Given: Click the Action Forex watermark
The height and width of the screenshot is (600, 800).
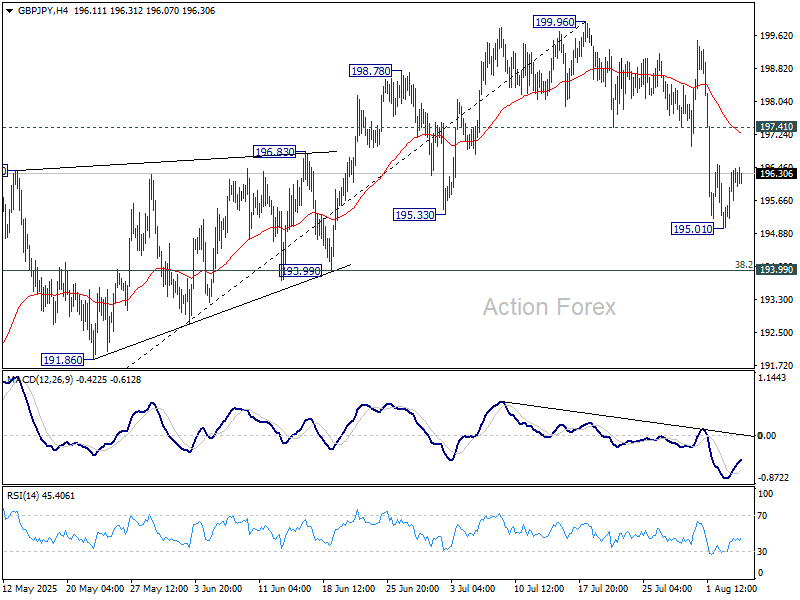Looking at the screenshot, I should 552,307.
